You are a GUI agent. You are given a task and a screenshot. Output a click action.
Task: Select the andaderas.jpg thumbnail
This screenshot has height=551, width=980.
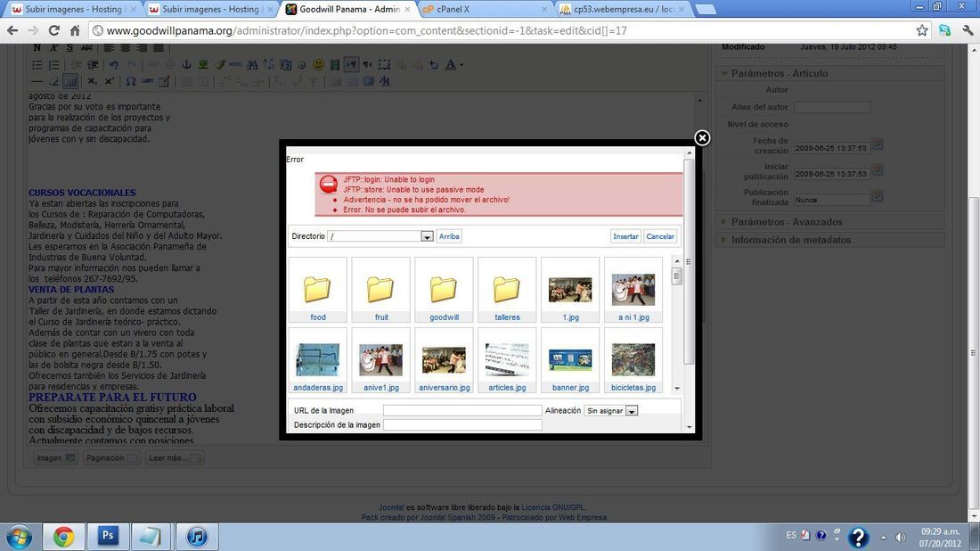[317, 360]
